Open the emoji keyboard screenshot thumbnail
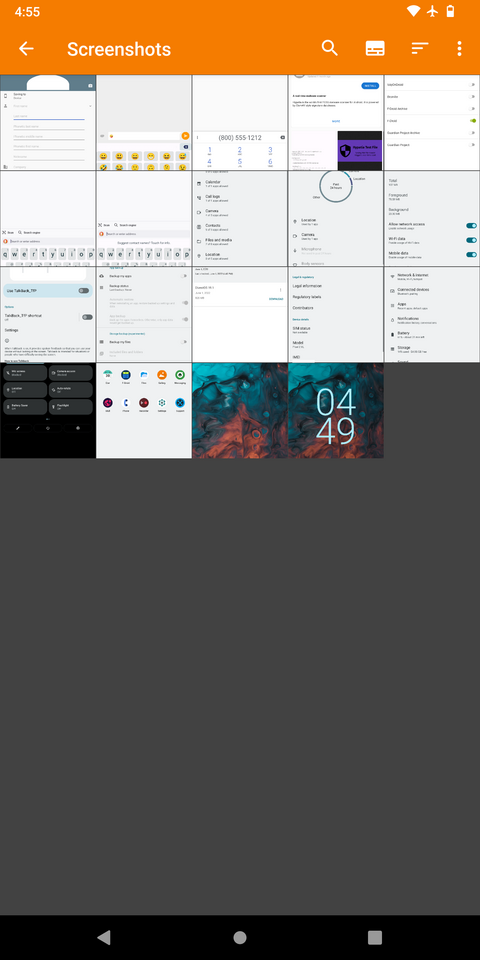This screenshot has width=480, height=960. point(144,122)
